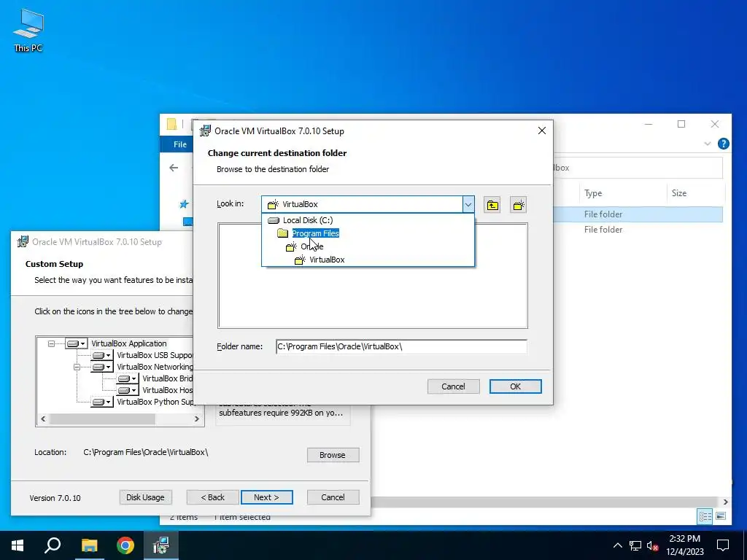Viewport: 747px width, 560px height.
Task: Click feature tree scroll left arrow
Action: coord(43,419)
